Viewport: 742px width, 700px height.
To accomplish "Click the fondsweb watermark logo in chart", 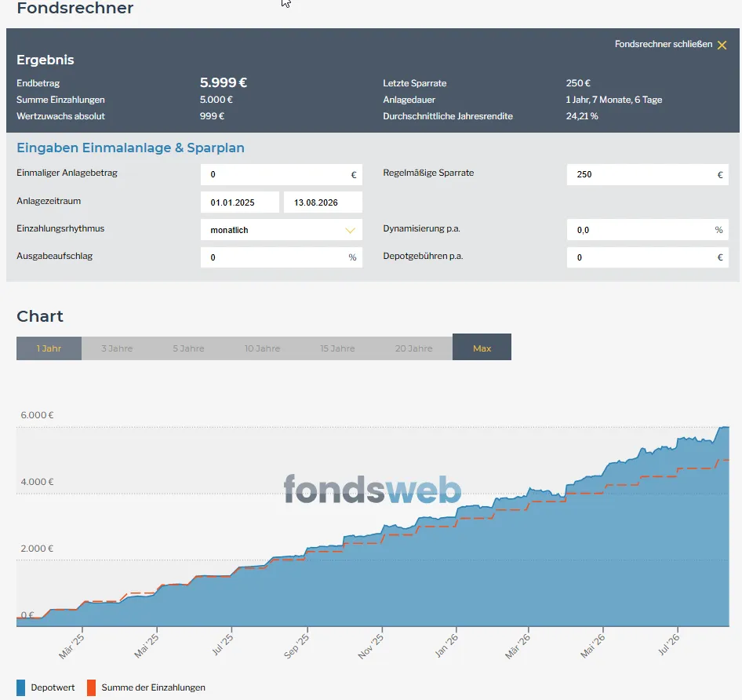I will pyautogui.click(x=373, y=489).
